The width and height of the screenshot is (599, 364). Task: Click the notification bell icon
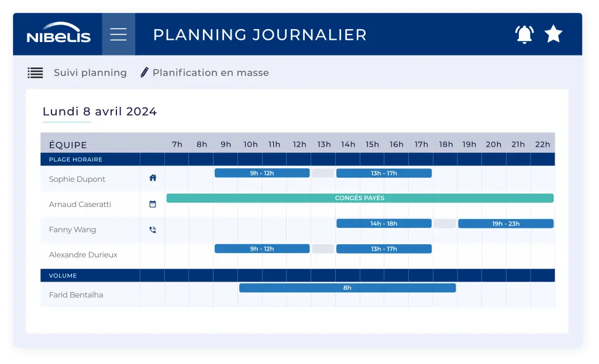[524, 34]
